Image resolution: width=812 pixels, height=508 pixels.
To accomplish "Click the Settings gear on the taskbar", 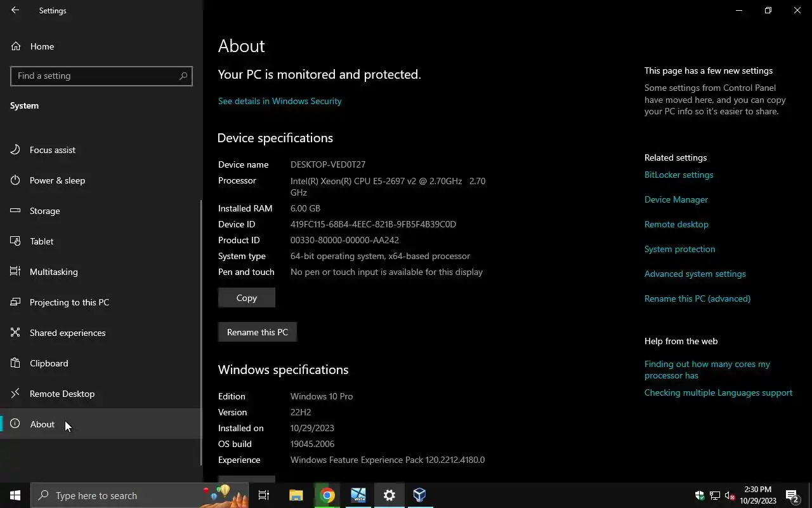I will (x=390, y=495).
